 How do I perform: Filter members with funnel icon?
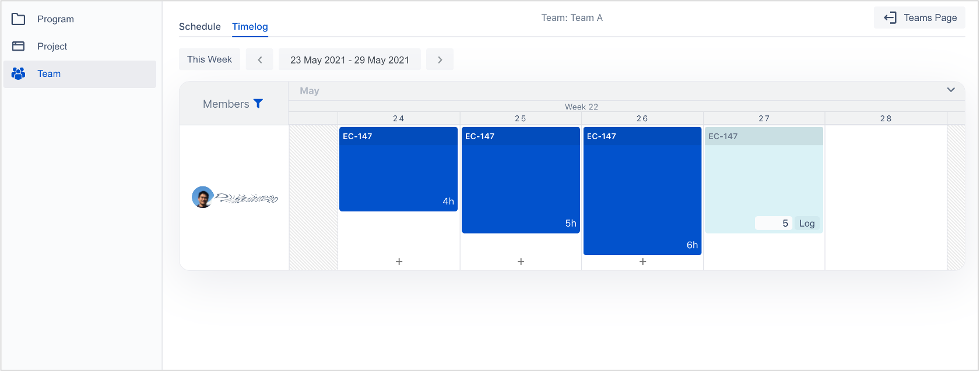pos(258,104)
